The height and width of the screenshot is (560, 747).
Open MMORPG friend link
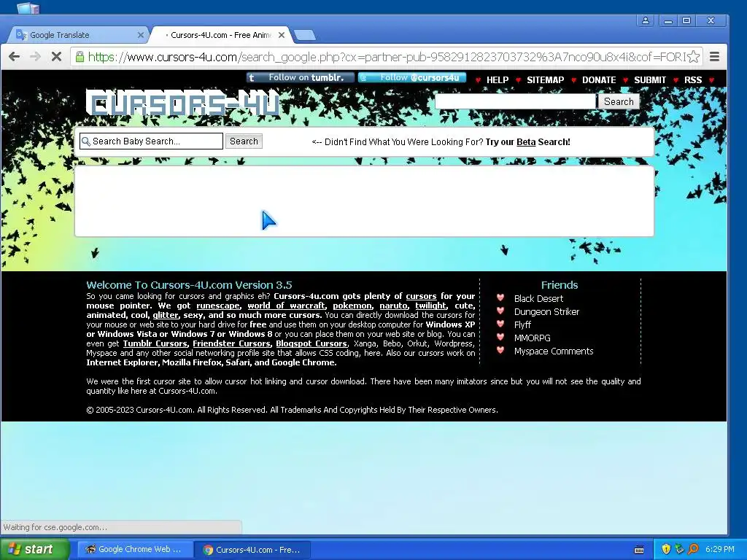[x=532, y=338]
